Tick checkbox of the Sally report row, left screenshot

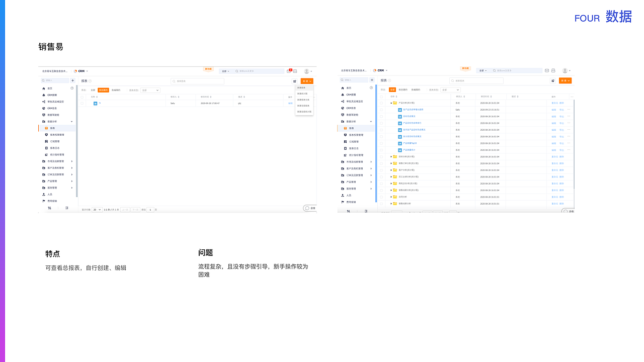coord(82,103)
